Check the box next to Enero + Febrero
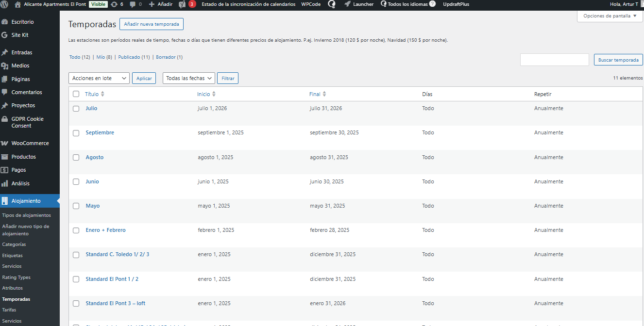 click(76, 230)
